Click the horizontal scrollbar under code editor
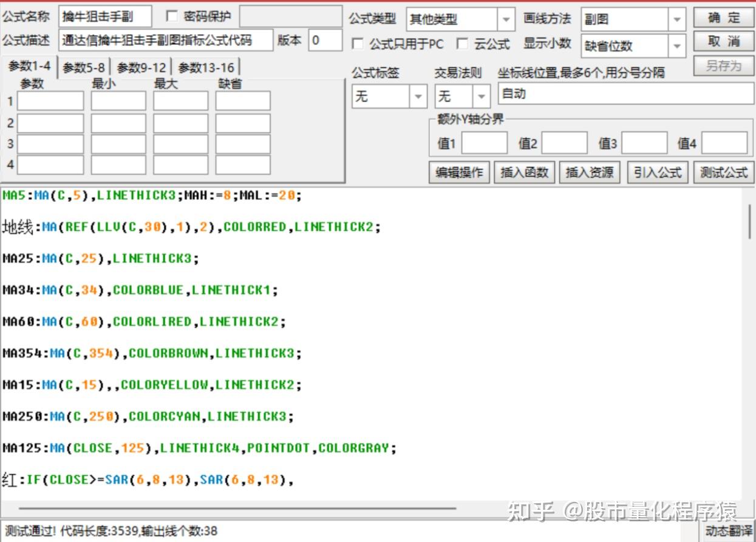The width and height of the screenshot is (756, 542). click(237, 509)
